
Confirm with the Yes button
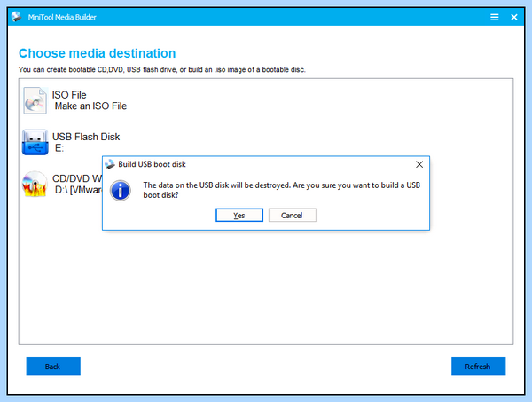239,215
